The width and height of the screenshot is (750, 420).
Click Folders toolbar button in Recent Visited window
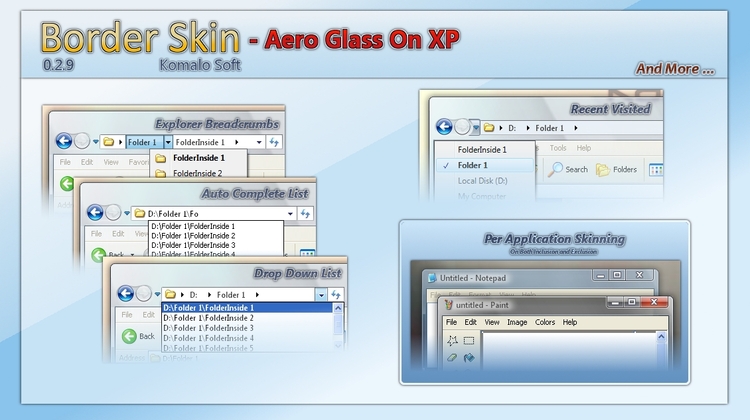point(617,169)
